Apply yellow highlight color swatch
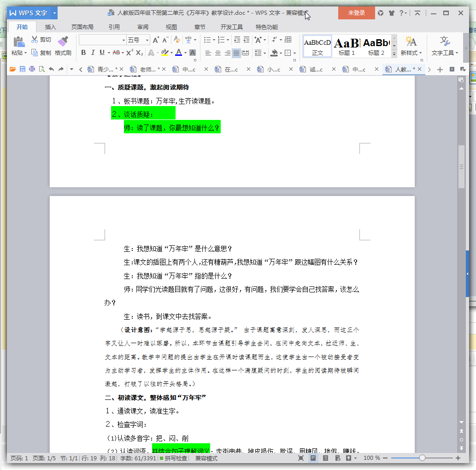 point(165,53)
